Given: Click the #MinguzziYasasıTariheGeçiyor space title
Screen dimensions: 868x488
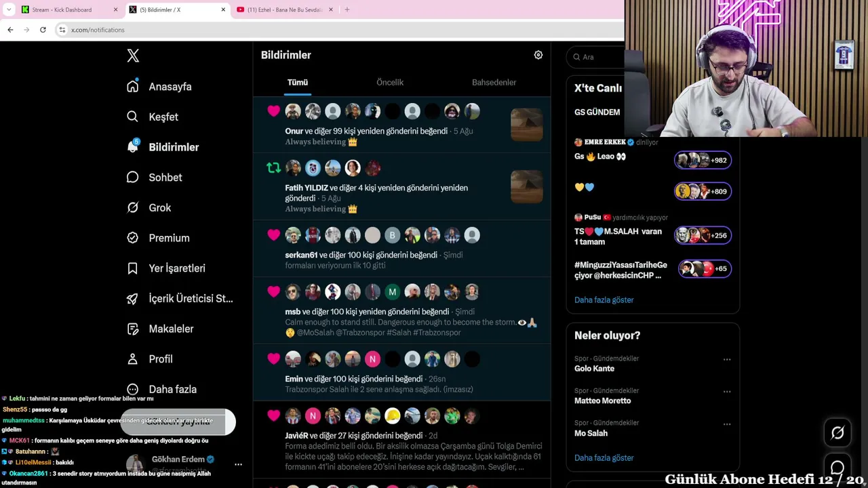Looking at the screenshot, I should tap(620, 270).
